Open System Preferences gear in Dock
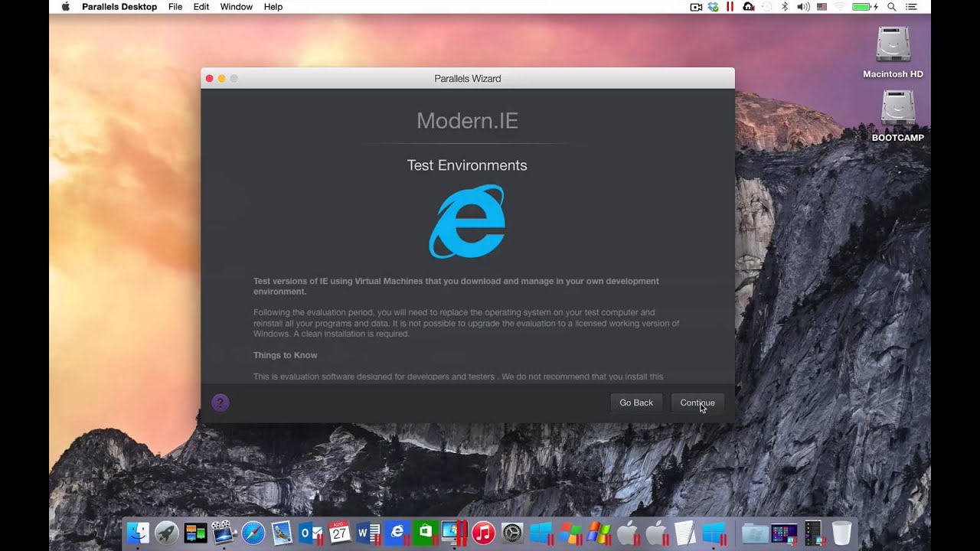 coord(512,533)
